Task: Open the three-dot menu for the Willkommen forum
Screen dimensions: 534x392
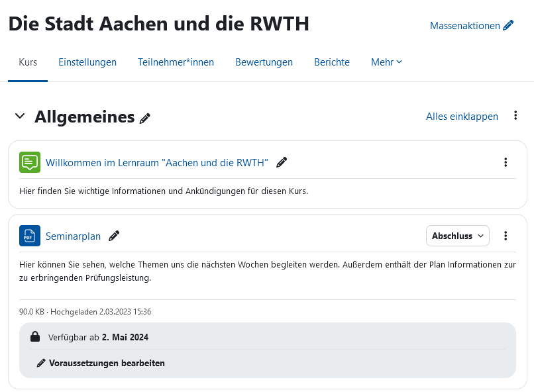Action: click(x=506, y=162)
